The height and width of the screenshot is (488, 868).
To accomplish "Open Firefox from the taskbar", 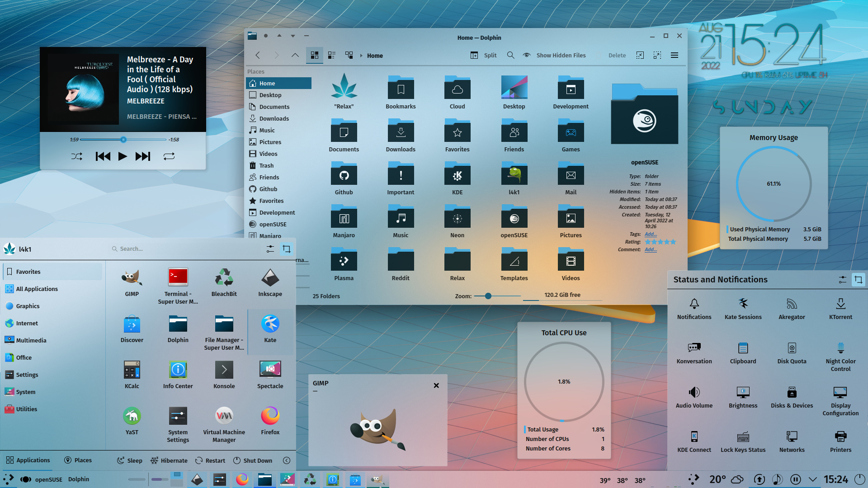I will tap(242, 479).
